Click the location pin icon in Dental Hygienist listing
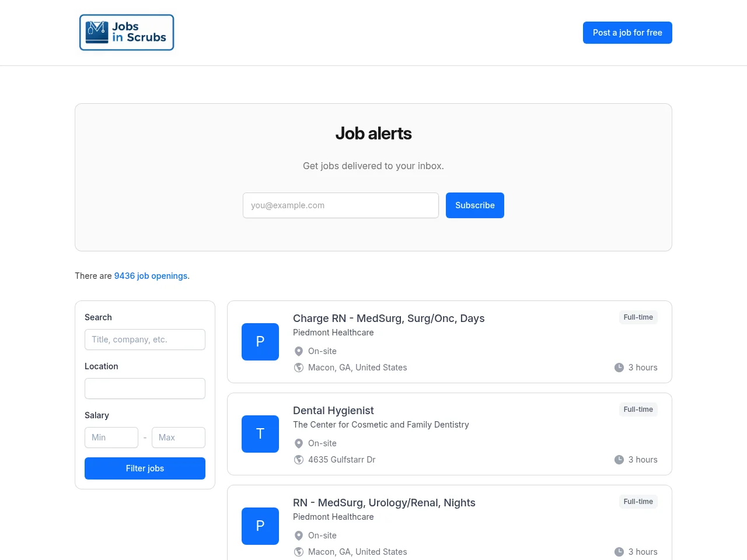The image size is (747, 560). tap(299, 443)
